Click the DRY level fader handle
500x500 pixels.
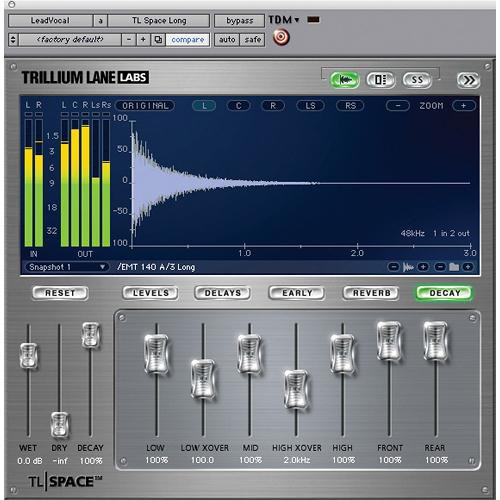(60, 425)
